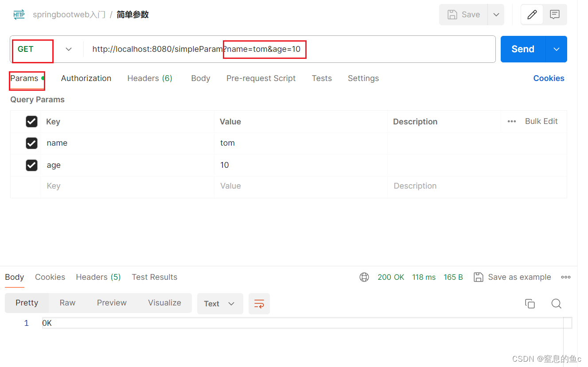
Task: Click the tom value cell
Action: (x=301, y=143)
